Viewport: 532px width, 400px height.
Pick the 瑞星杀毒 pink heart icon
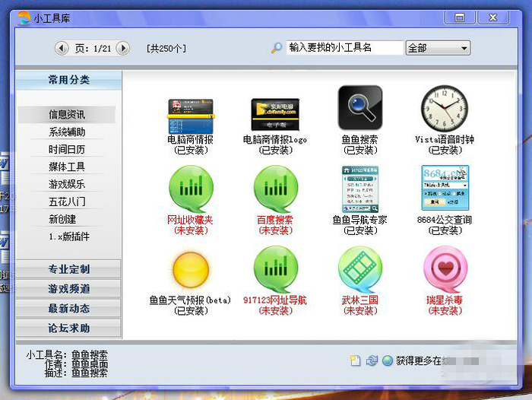445,270
